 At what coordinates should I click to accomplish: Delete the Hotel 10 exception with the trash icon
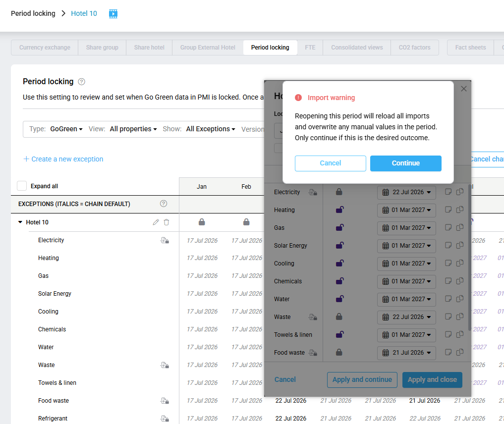[167, 222]
